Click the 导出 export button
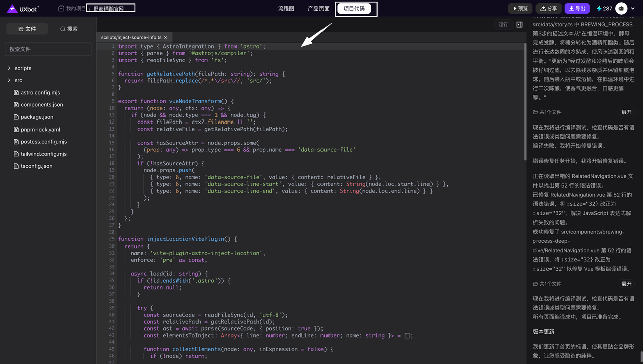Image resolution: width=643 pixels, height=364 pixels. pos(577,8)
